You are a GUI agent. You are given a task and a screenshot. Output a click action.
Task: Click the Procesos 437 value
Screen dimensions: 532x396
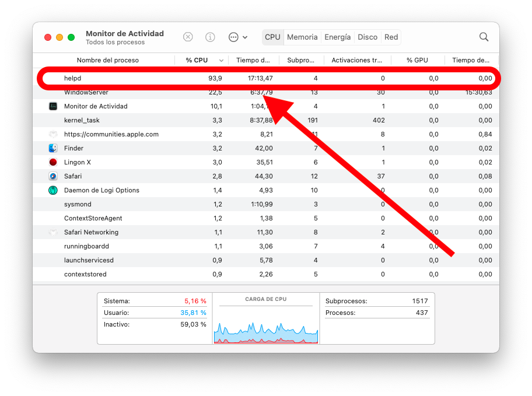[422, 313]
